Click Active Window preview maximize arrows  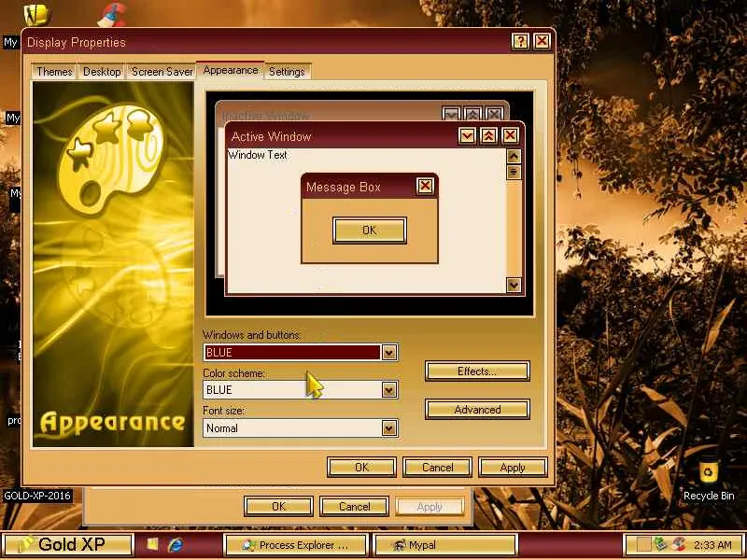point(488,135)
